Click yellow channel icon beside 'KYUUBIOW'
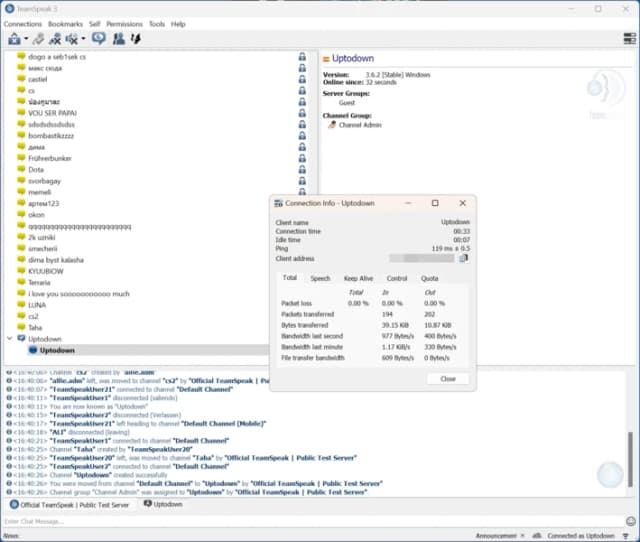 point(21,271)
